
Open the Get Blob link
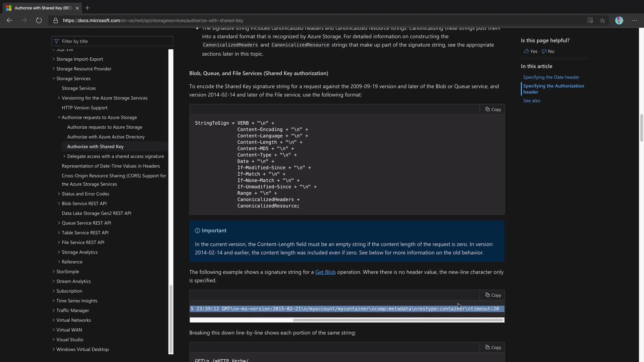(x=325, y=272)
